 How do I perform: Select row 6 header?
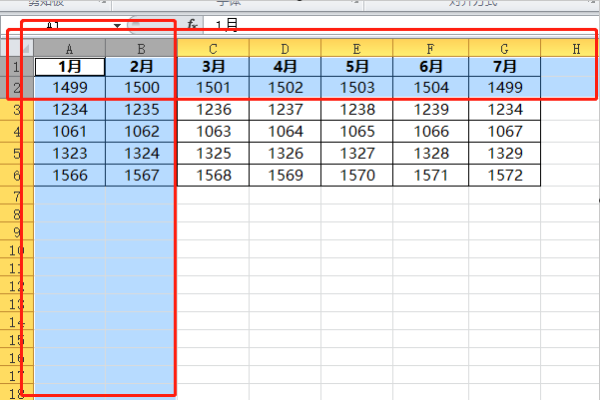coord(17,175)
